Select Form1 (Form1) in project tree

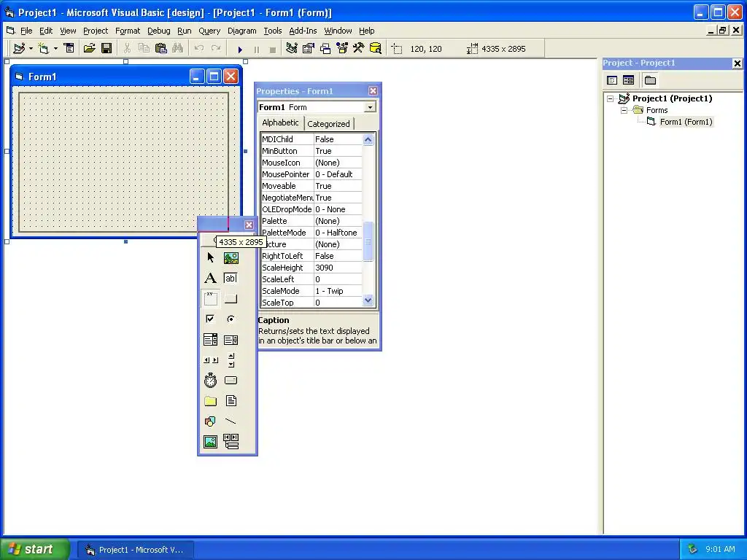point(686,122)
